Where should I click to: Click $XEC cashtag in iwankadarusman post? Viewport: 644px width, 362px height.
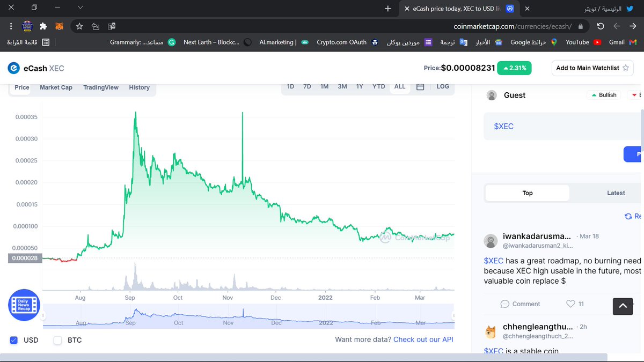point(493,261)
